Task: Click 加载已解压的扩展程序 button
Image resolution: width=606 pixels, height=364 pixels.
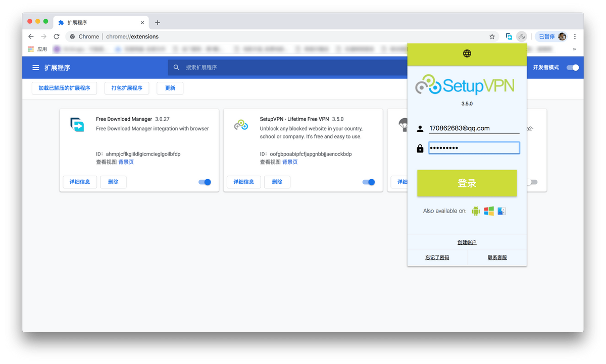Action: point(64,88)
